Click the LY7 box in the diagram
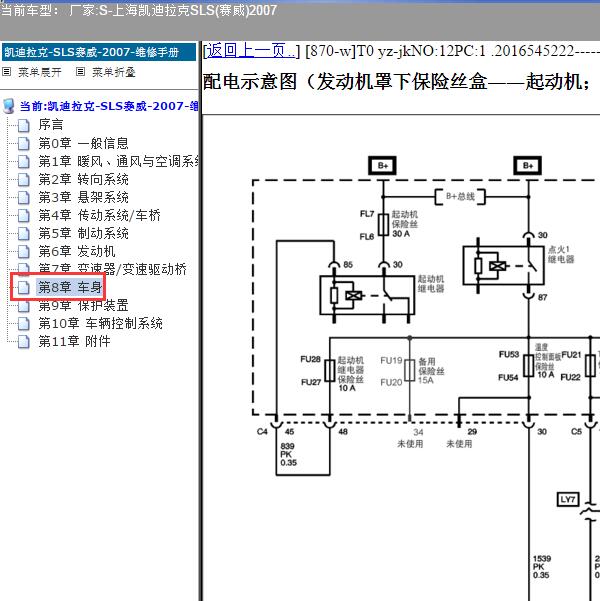 point(567,499)
